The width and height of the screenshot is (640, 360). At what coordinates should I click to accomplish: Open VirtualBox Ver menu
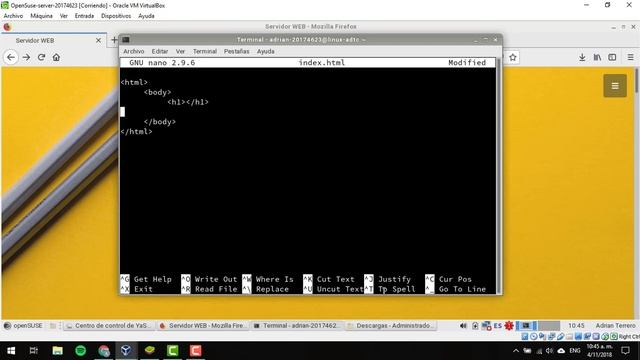(64, 16)
